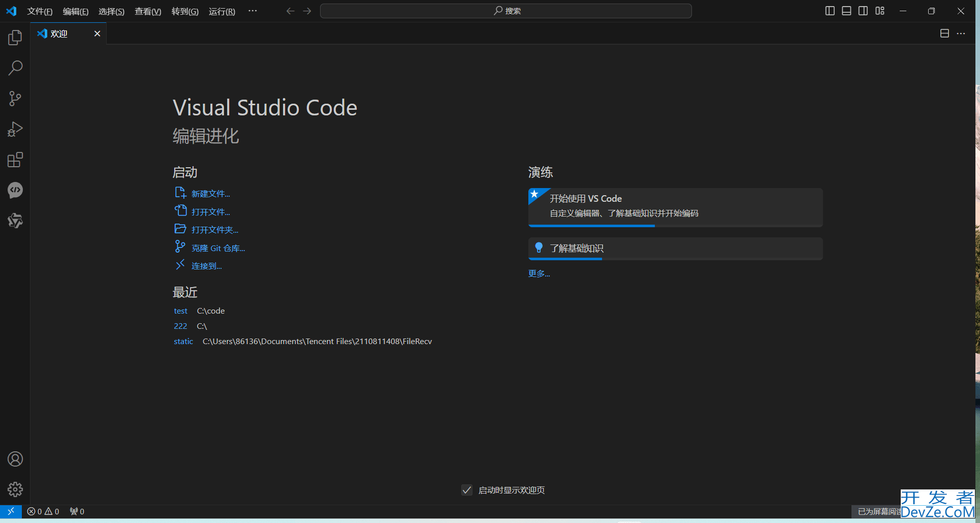
Task: Click the git branch icon beside 克隆 Git 仓库
Action: [x=180, y=247]
